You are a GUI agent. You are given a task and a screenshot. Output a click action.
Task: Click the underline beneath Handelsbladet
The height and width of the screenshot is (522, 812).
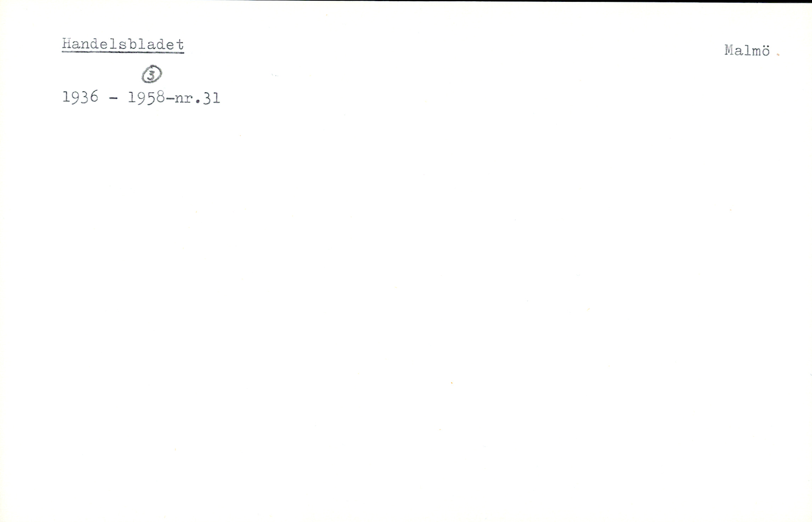point(123,52)
